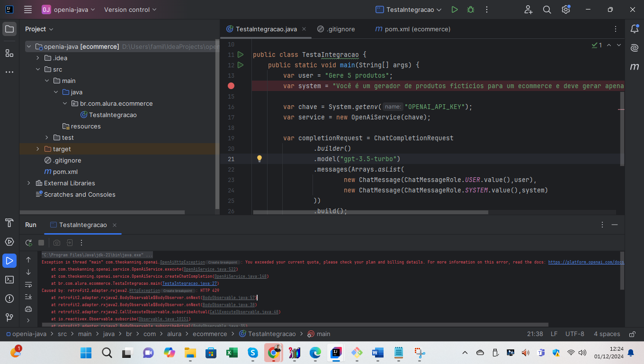Run TestaIntegracao with green play button
Image resolution: width=644 pixels, height=364 pixels.
point(455,9)
